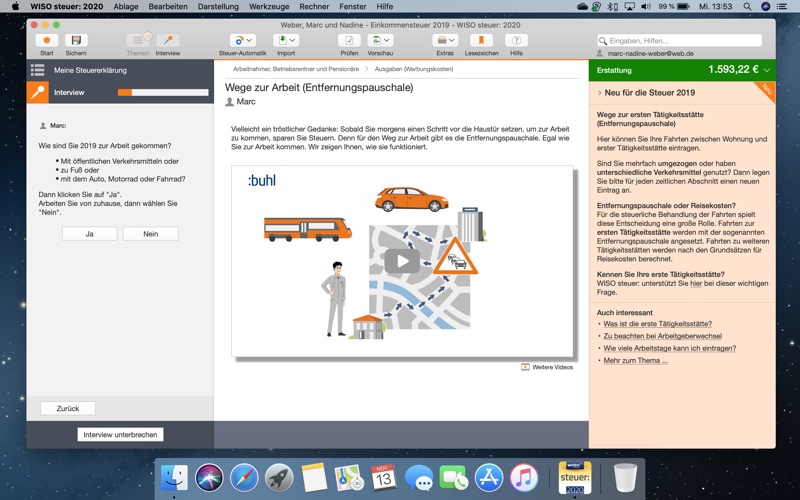Open iTunes in the Dock
Image resolution: width=800 pixels, height=500 pixels.
point(523,478)
